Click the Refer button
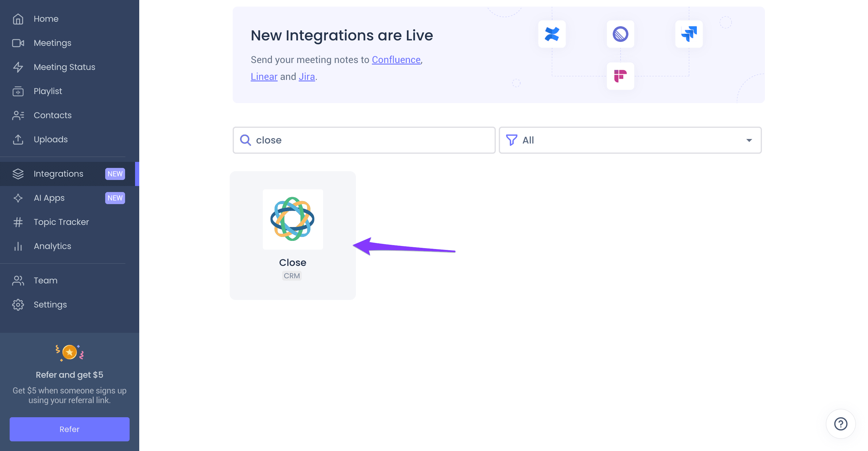 [x=69, y=429]
